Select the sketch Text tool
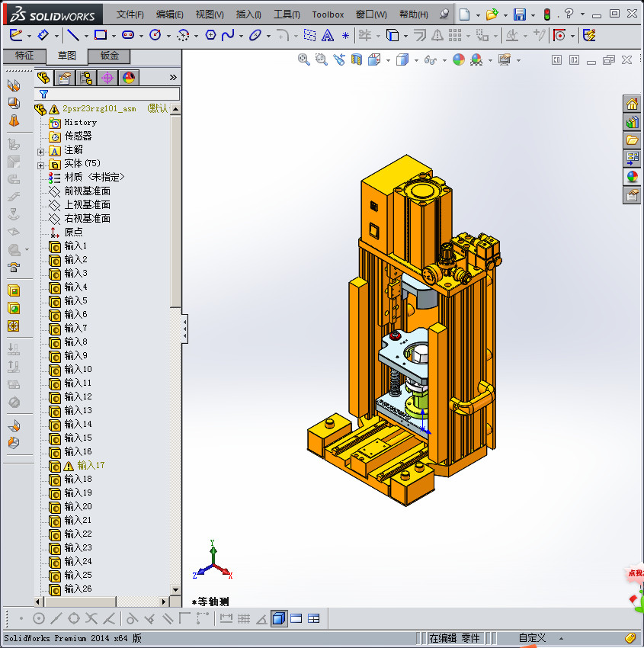Screen dimensions: 644x648 [x=328, y=36]
